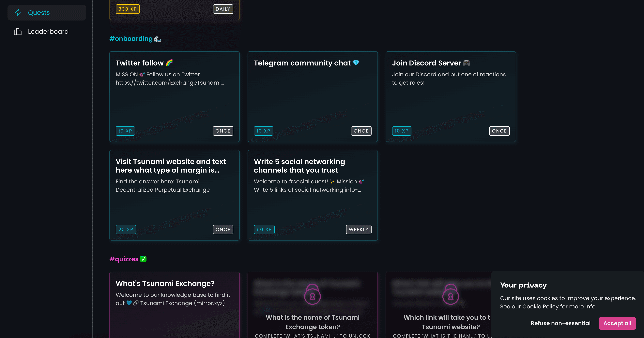Click ONCE badge on Telegram card

361,131
